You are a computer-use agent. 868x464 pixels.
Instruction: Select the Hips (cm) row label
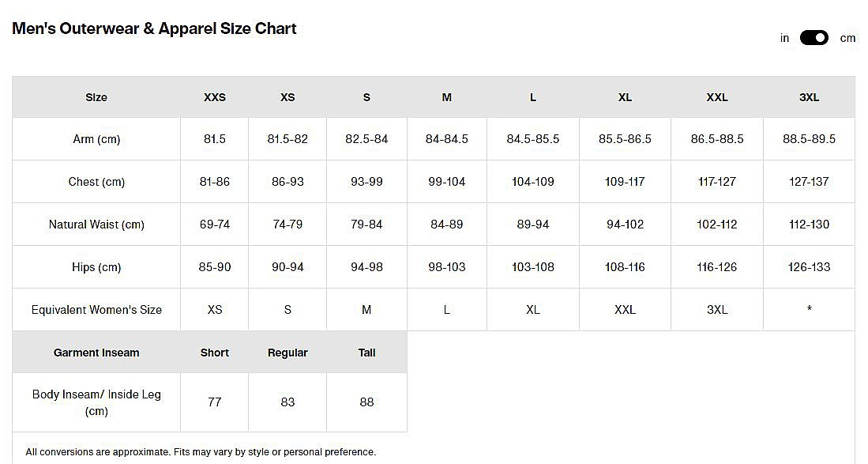(96, 267)
